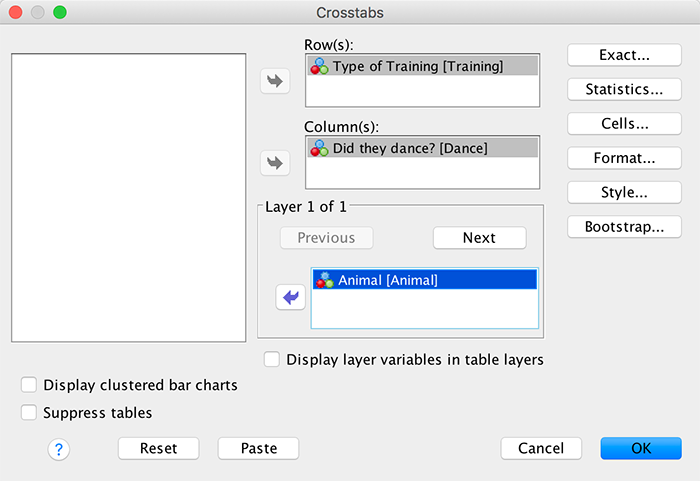
Task: Check Display layer variables in table layers
Action: click(272, 359)
